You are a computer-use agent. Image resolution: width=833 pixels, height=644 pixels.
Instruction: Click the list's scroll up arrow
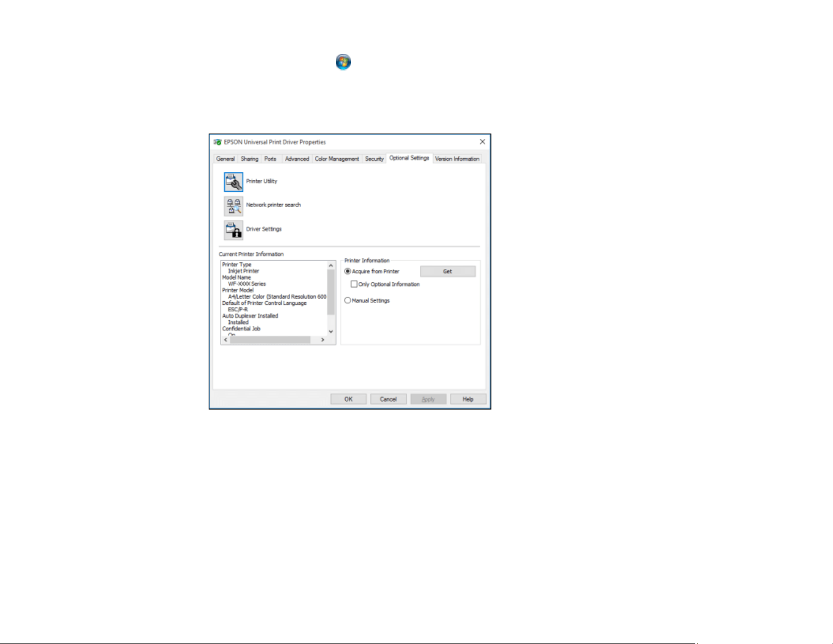[x=331, y=265]
